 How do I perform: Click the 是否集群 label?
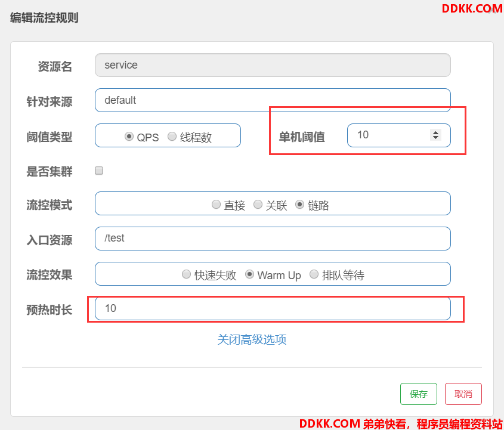coord(50,172)
